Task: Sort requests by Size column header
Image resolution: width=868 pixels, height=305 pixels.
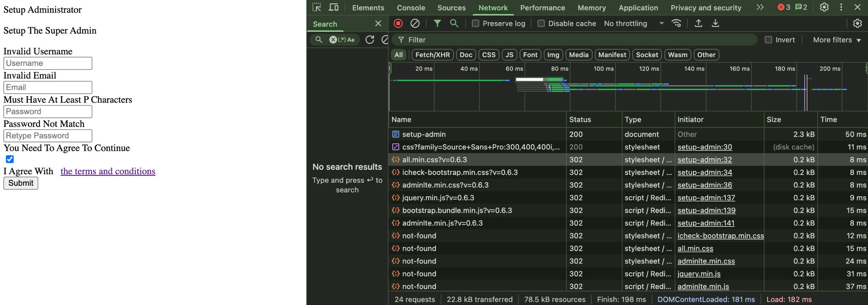Action: (x=790, y=120)
